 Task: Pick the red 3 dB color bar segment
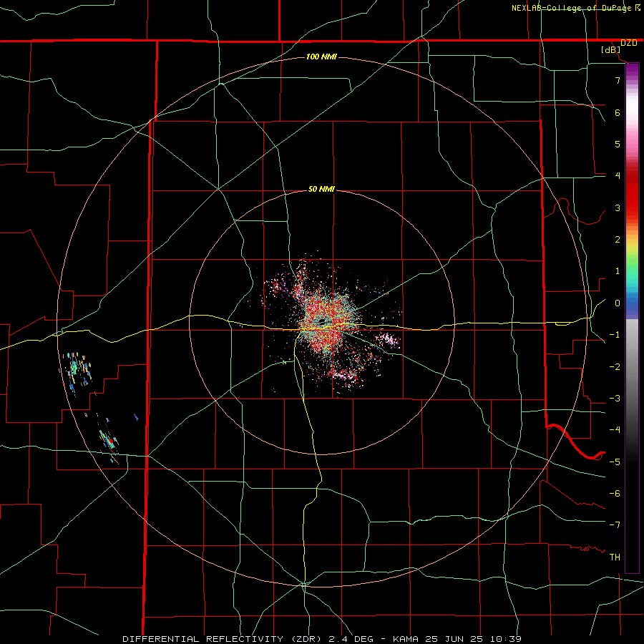point(632,205)
